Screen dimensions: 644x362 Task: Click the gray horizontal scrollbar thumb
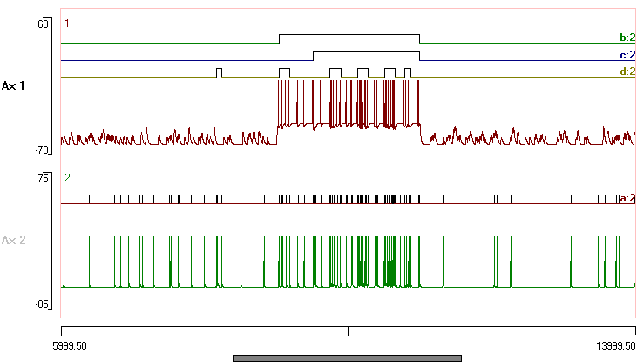346,358
